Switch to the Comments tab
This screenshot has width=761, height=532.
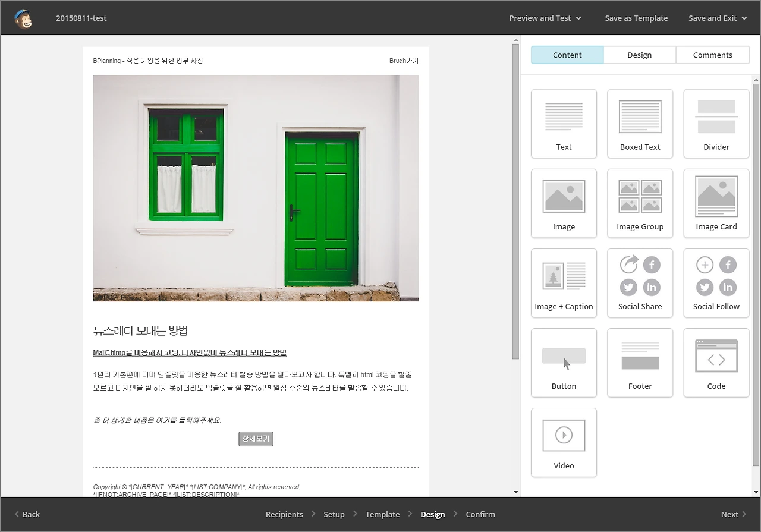[x=712, y=55]
